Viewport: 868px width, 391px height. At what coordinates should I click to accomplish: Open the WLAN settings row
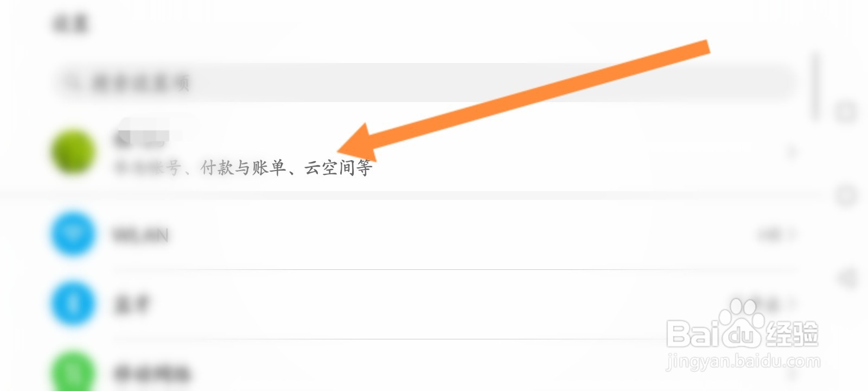tap(423, 235)
